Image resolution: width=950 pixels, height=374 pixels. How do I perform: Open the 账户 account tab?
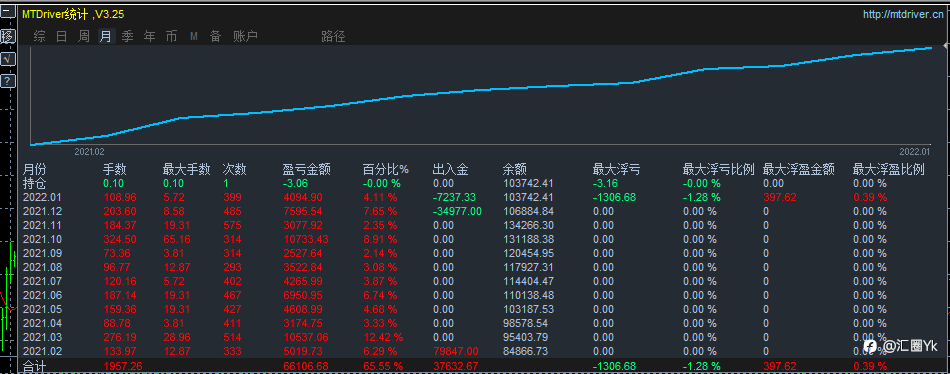245,36
